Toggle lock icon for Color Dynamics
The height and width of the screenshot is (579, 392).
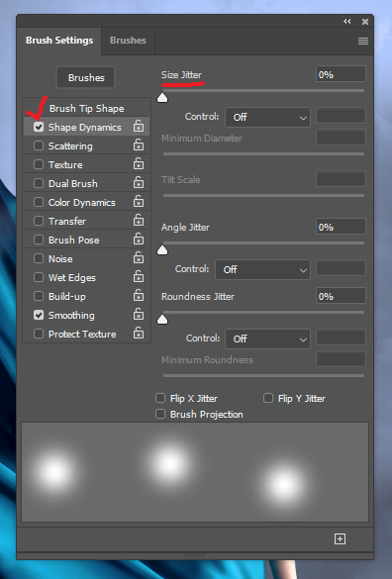tap(139, 202)
